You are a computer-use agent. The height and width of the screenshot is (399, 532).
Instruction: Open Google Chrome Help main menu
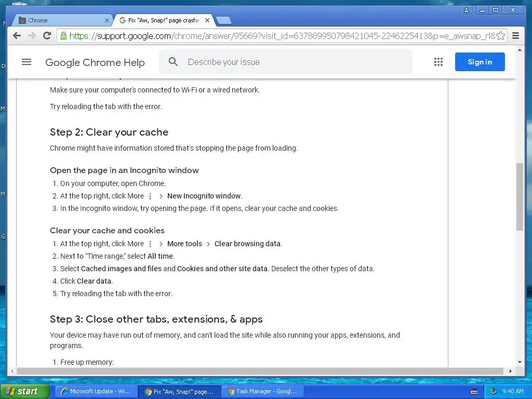coord(26,62)
